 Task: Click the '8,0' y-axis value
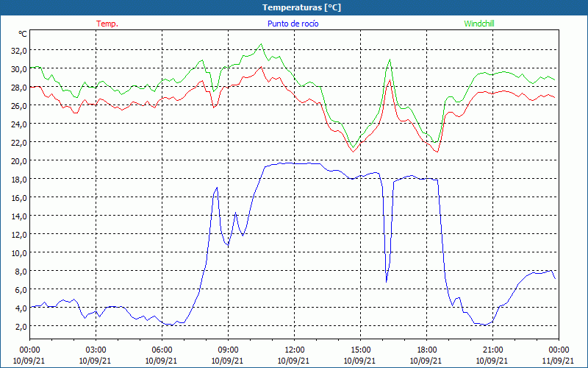pos(21,271)
